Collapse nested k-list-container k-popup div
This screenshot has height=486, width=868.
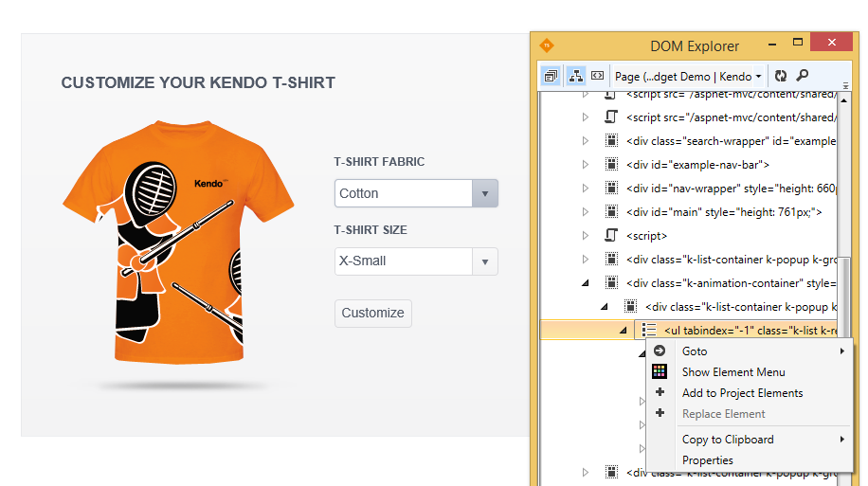coord(605,307)
